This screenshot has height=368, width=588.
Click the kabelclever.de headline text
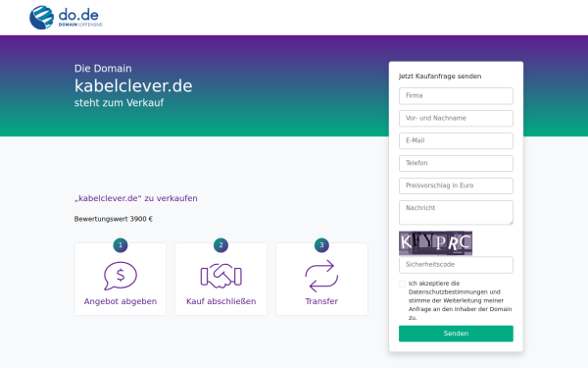[133, 86]
